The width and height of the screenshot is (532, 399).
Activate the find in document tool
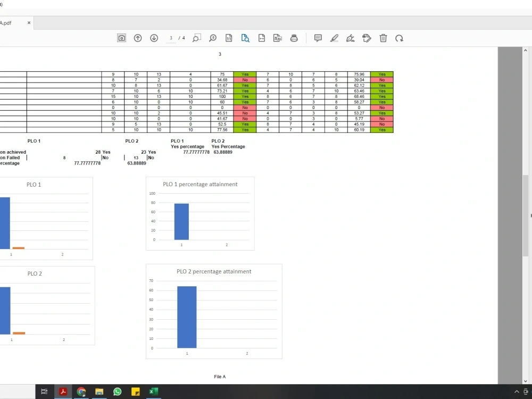coord(245,38)
